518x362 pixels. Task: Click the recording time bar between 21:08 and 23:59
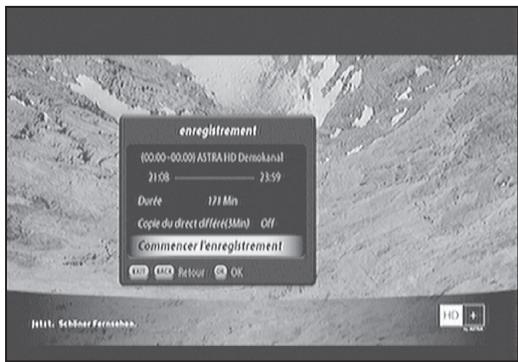(x=214, y=178)
